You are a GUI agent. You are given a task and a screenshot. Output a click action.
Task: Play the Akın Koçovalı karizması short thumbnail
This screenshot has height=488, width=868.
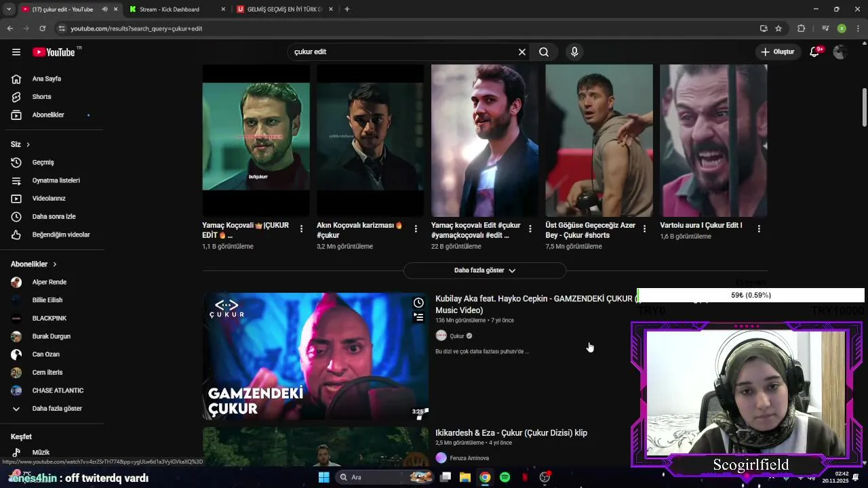[370, 140]
